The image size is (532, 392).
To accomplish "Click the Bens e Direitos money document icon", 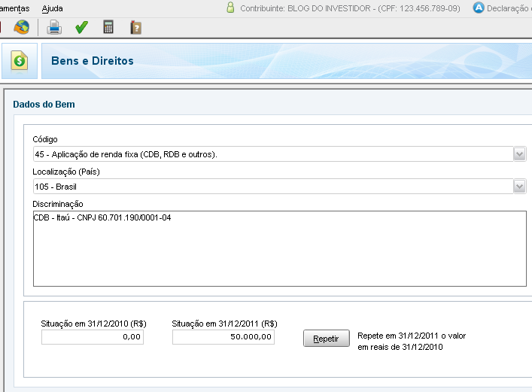I will [x=20, y=61].
